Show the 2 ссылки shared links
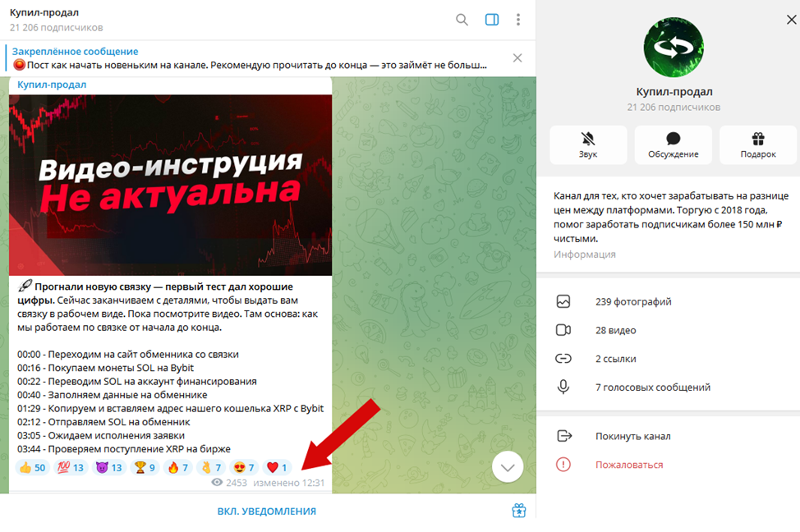Viewport: 800px width, 532px height. (x=669, y=359)
